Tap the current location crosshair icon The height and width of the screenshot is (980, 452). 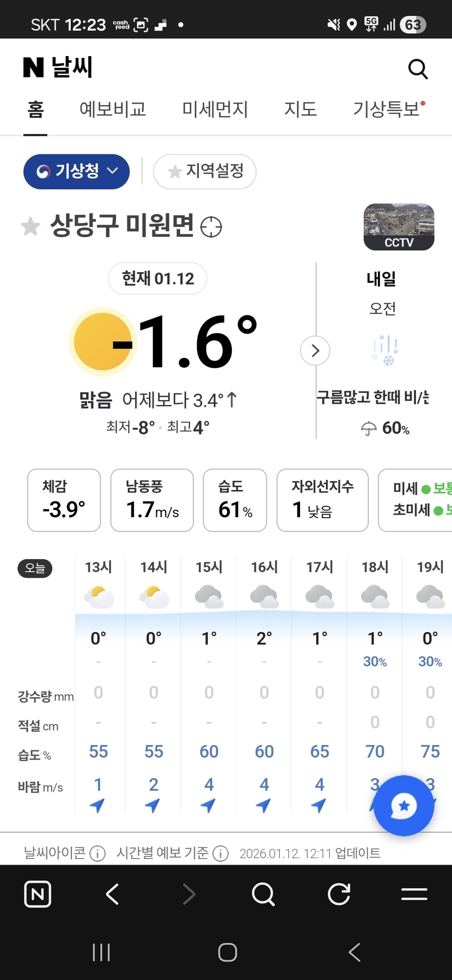pos(211,227)
